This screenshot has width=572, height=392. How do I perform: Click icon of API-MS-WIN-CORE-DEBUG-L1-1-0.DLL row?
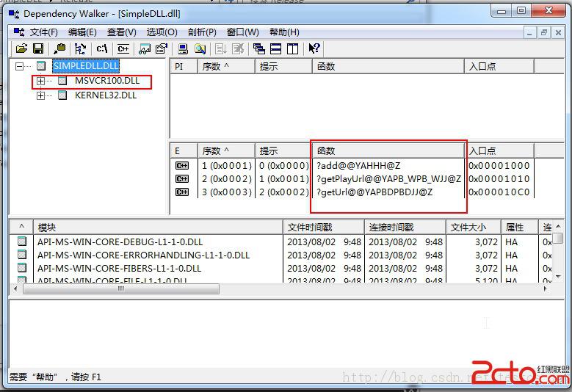pyautogui.click(x=22, y=241)
